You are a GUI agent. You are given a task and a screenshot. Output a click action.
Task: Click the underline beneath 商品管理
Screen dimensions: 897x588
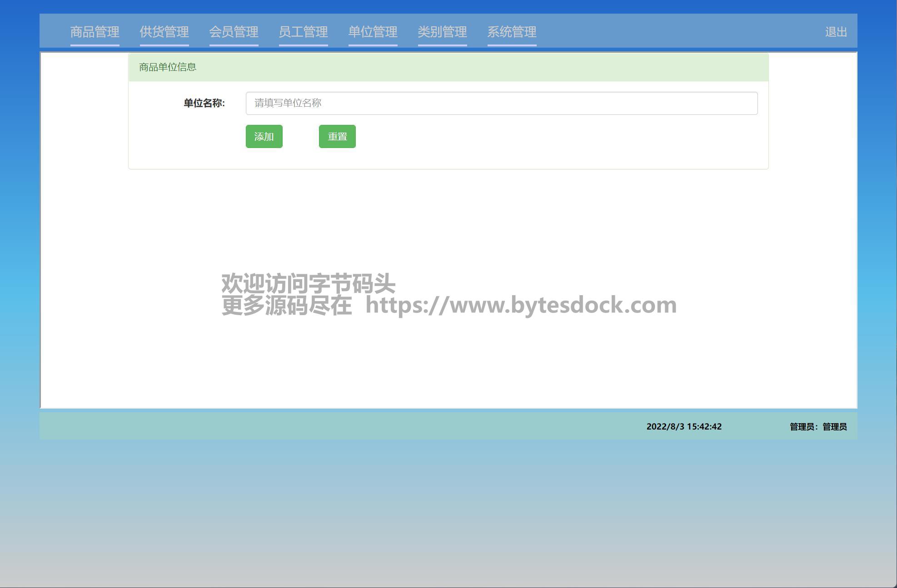tap(95, 45)
